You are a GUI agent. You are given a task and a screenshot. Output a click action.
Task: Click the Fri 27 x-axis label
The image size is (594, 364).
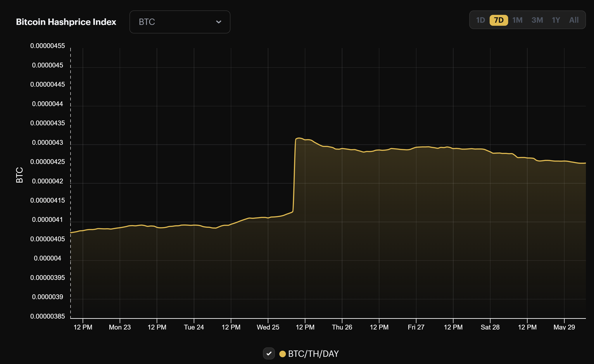pyautogui.click(x=416, y=327)
